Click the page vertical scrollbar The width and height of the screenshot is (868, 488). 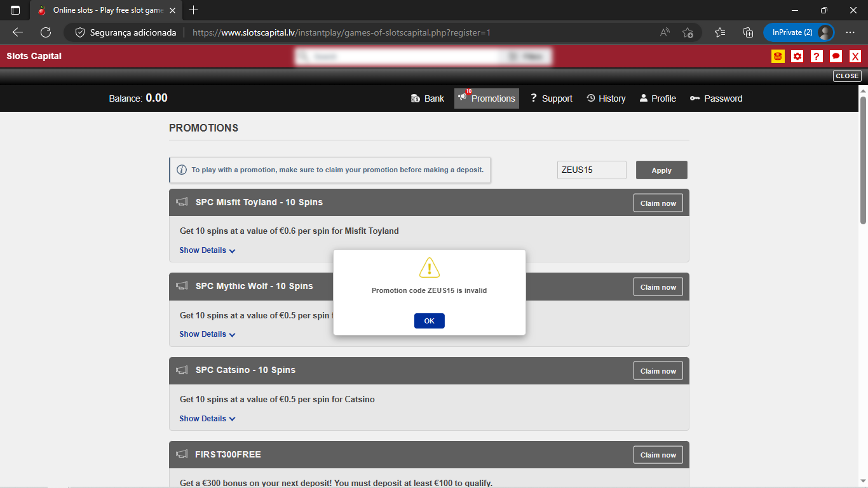863,159
